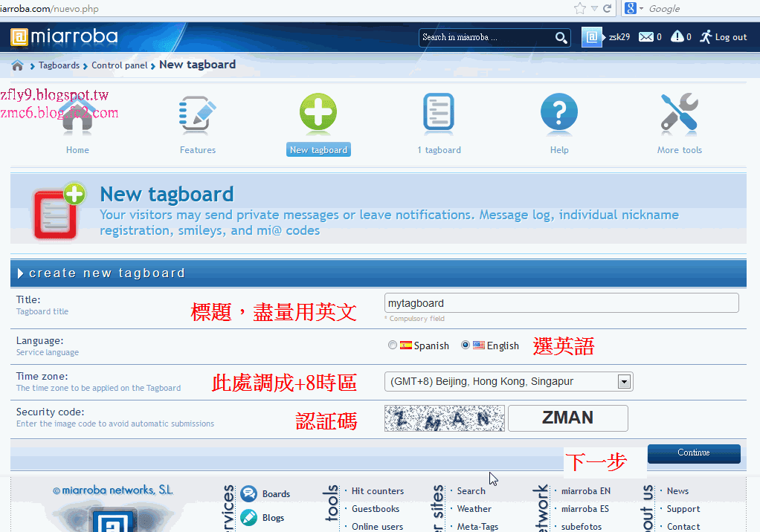Viewport: 760px width, 532px height.
Task: Open the Time zone dropdown
Action: tap(509, 381)
